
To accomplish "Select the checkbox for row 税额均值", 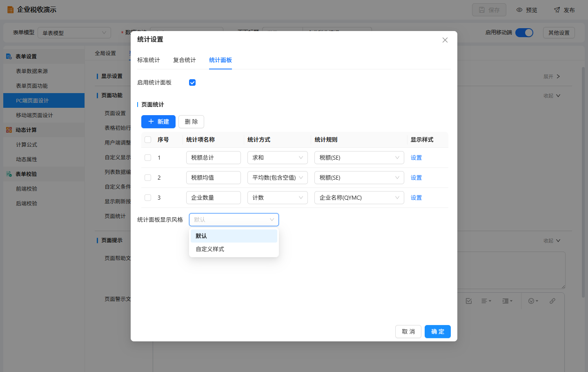I will [x=148, y=178].
